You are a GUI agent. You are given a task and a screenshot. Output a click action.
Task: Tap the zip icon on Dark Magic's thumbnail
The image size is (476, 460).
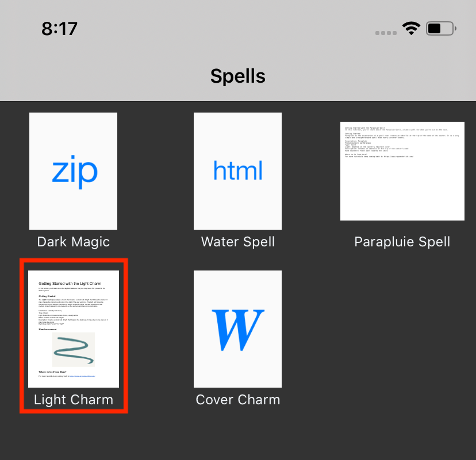tap(73, 171)
